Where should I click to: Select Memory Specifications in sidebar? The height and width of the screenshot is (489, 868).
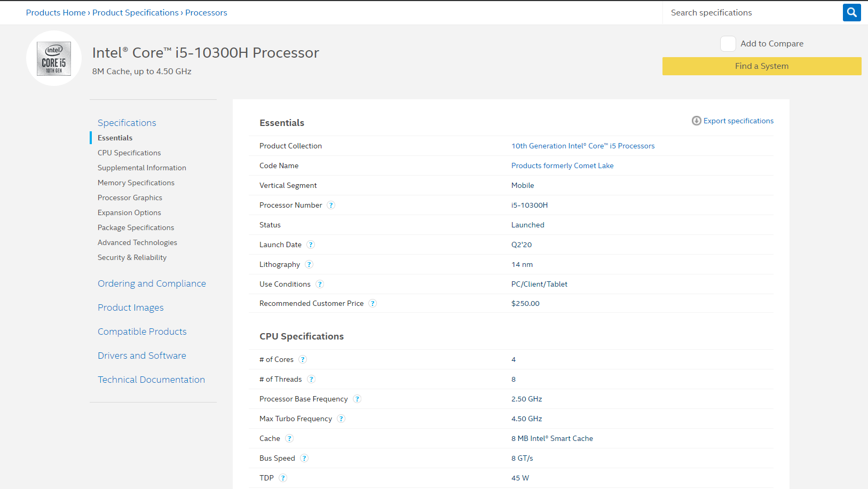[x=136, y=183]
